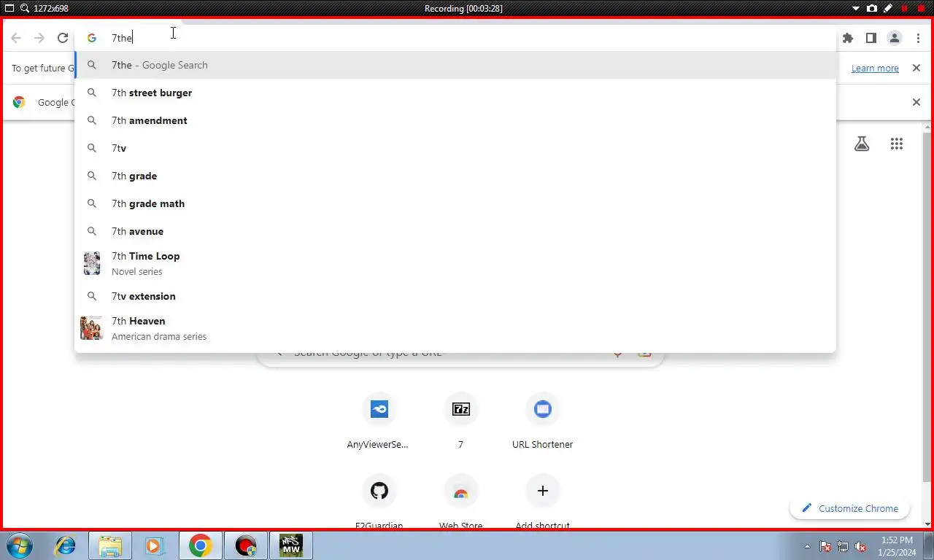Show hidden tray icons arrow
Screen dimensions: 934x560
pyautogui.click(x=807, y=546)
